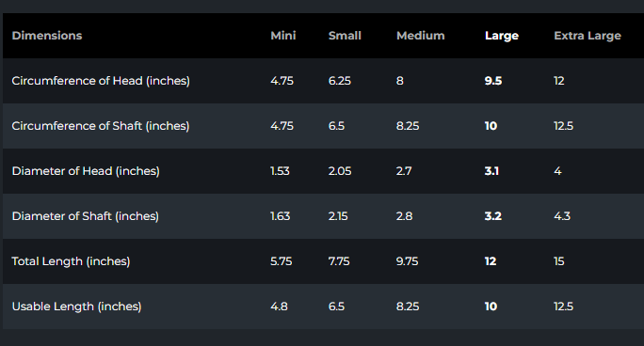Click the 9.75 Medium total length value
This screenshot has width=644, height=346.
[x=407, y=261]
